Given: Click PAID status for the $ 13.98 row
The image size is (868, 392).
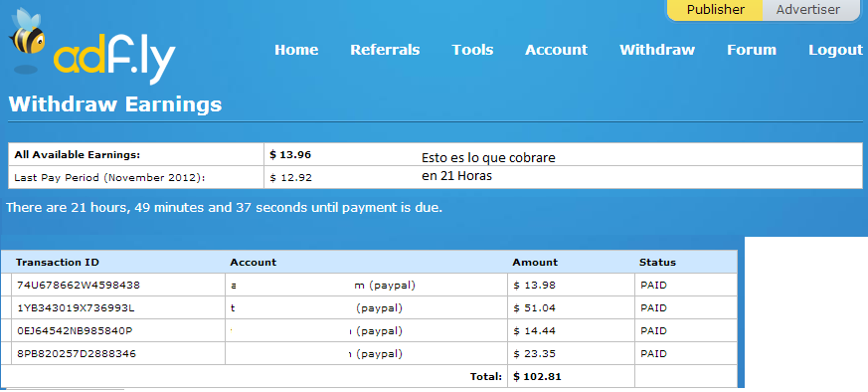Looking at the screenshot, I should pos(653,286).
